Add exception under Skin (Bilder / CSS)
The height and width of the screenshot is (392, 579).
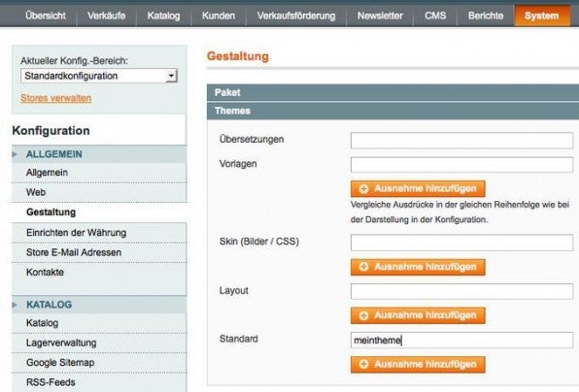(418, 267)
